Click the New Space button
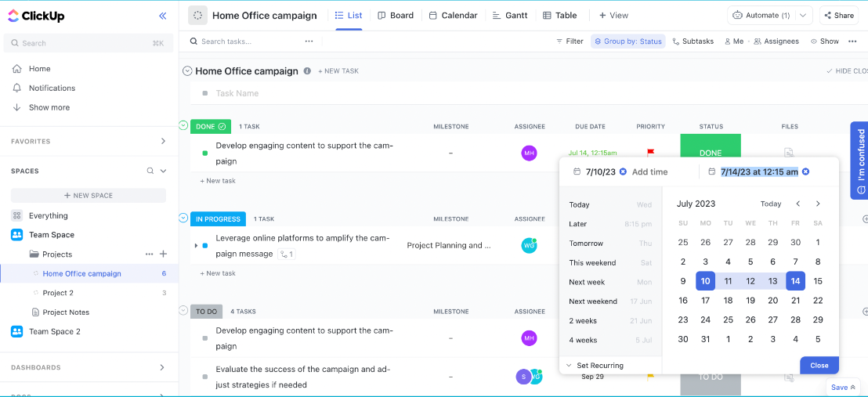 point(89,196)
